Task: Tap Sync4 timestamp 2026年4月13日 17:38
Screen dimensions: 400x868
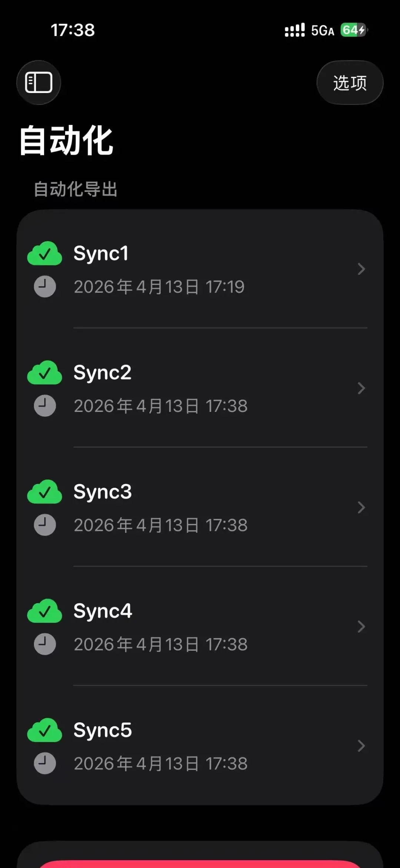Action: (x=161, y=644)
